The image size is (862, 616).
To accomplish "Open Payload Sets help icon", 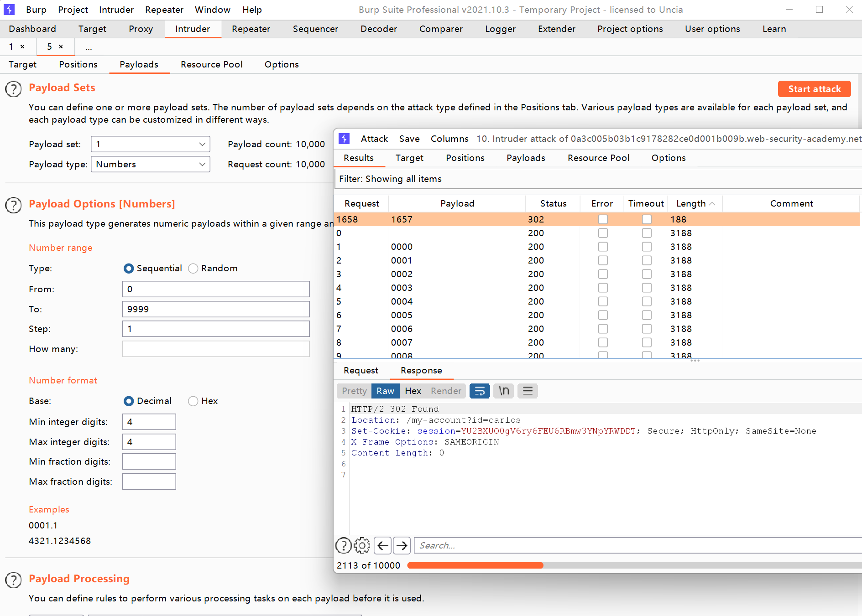I will pos(13,89).
